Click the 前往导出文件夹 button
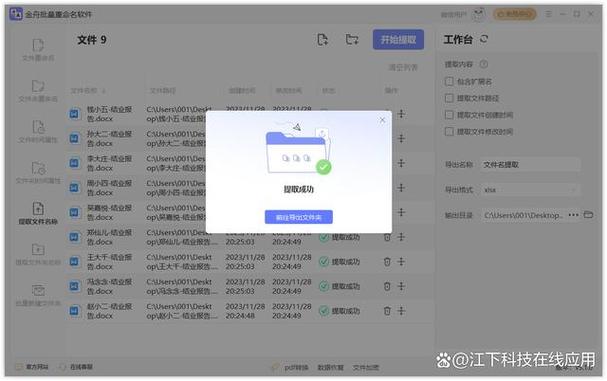607x381 pixels. [x=298, y=217]
